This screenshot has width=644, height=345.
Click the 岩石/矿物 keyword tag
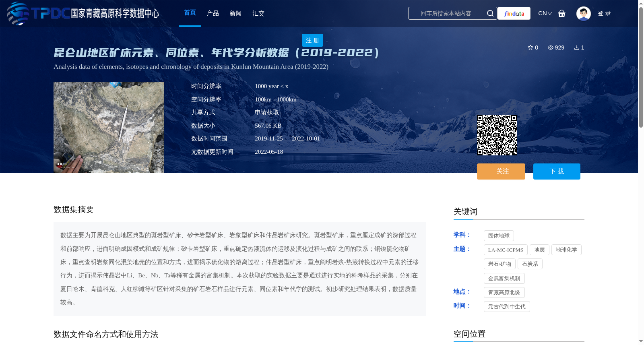click(x=500, y=264)
